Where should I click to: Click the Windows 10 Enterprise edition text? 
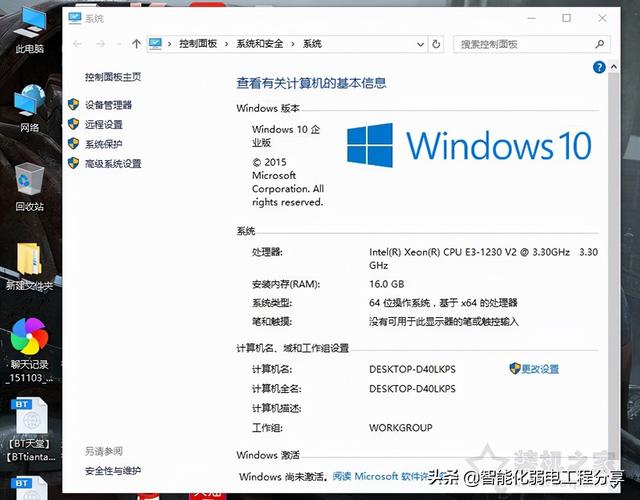(x=286, y=136)
